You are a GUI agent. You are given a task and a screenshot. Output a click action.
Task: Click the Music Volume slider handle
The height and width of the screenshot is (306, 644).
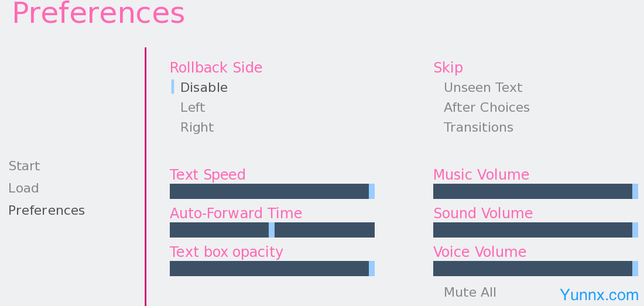pos(635,191)
